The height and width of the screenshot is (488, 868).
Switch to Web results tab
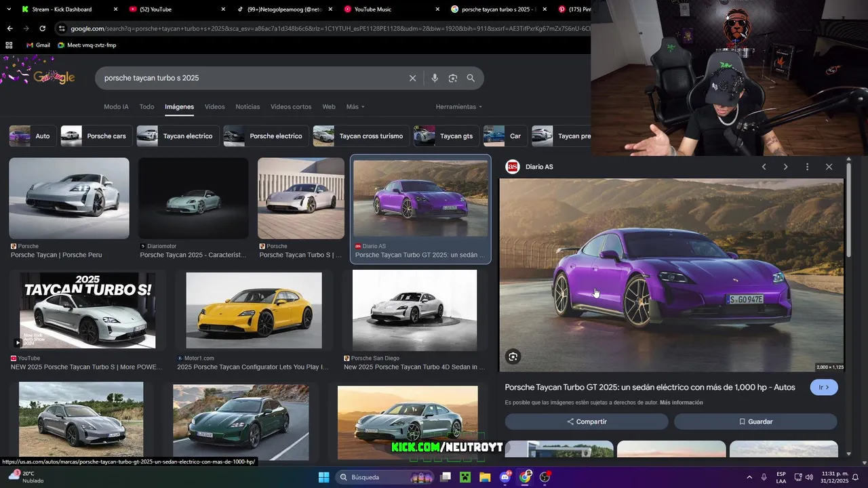coord(329,106)
